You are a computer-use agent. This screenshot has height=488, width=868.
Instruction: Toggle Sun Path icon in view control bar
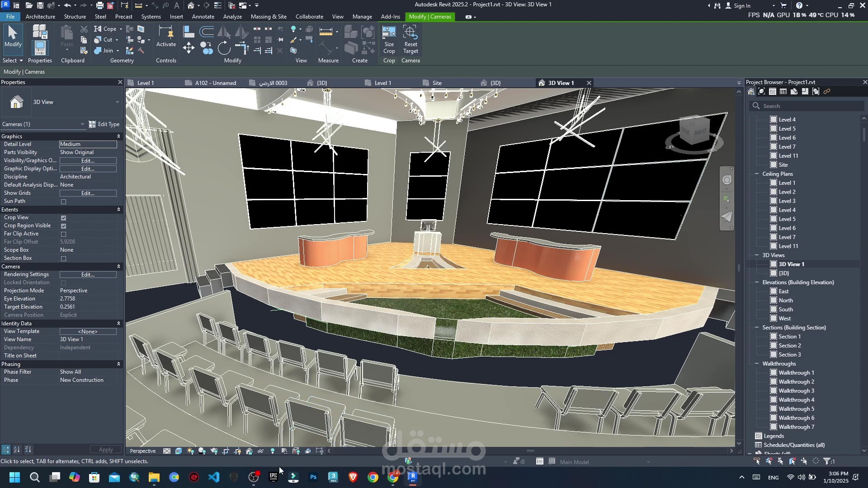click(x=190, y=451)
